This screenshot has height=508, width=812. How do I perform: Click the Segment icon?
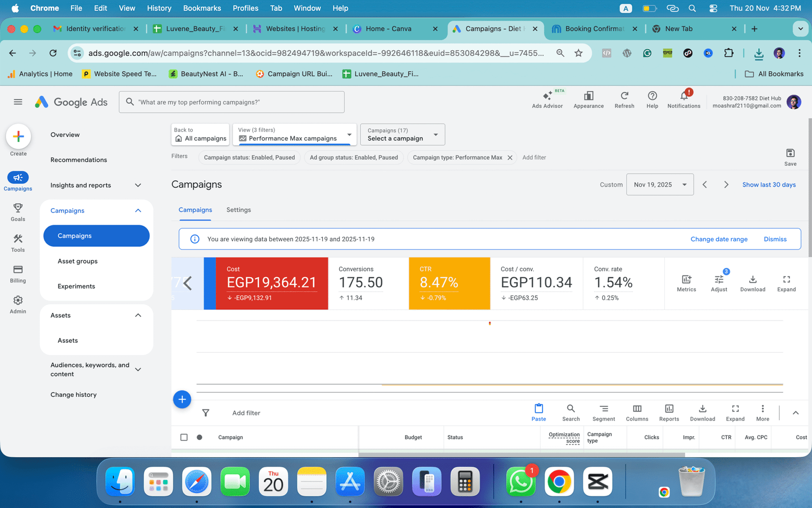click(x=603, y=409)
